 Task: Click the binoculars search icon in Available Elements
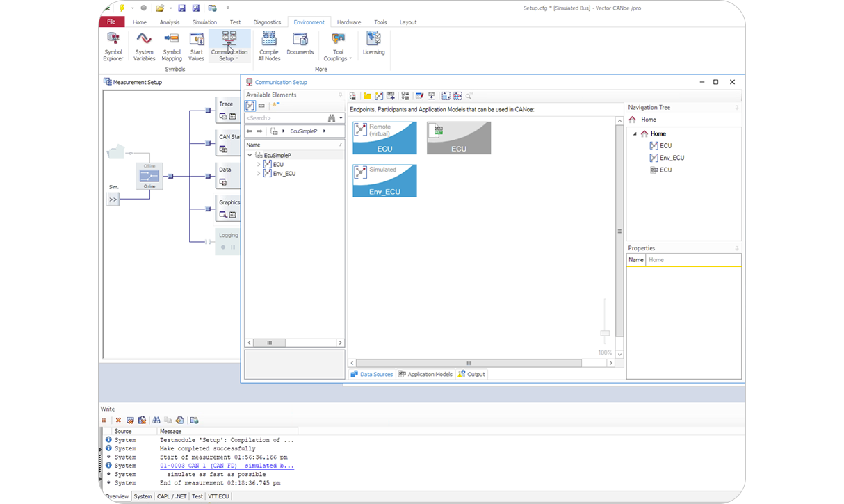[x=332, y=118]
